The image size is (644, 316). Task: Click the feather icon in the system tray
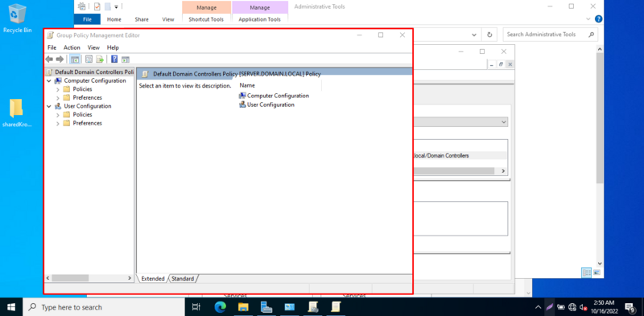coord(550,307)
